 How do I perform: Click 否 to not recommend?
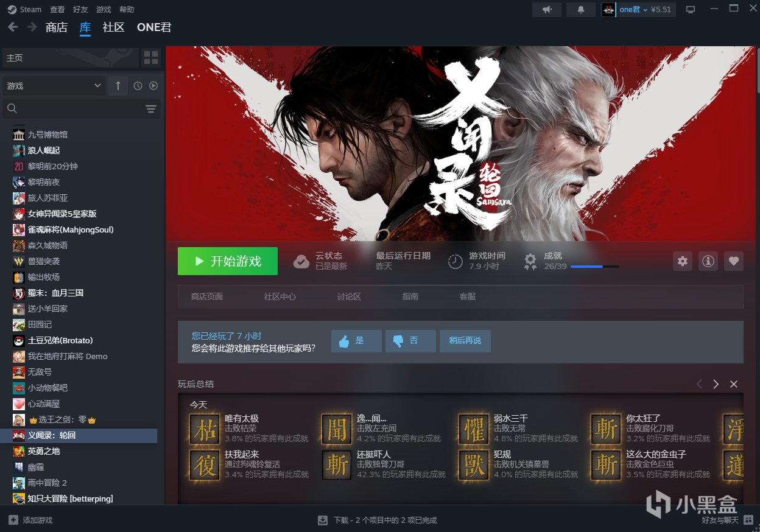tap(410, 341)
